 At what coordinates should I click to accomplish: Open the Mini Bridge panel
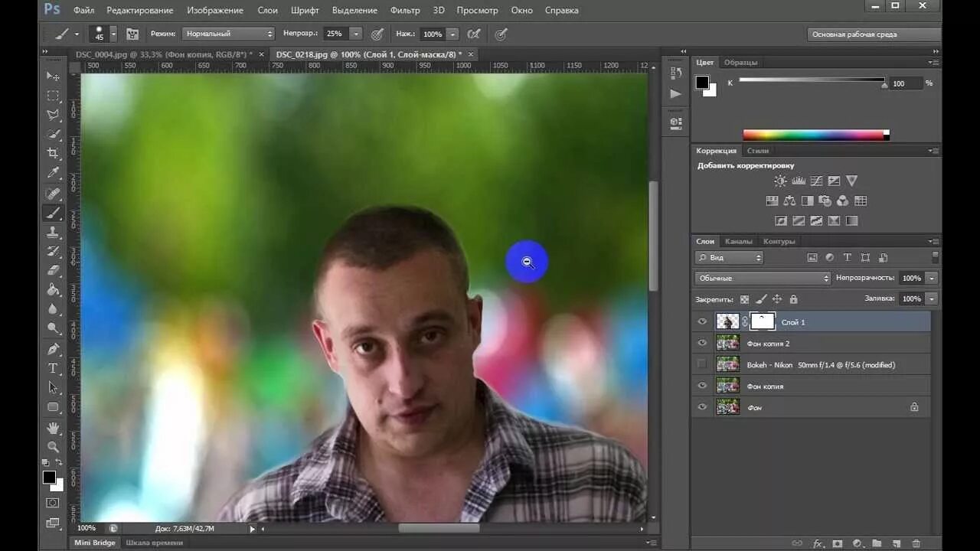(94, 543)
